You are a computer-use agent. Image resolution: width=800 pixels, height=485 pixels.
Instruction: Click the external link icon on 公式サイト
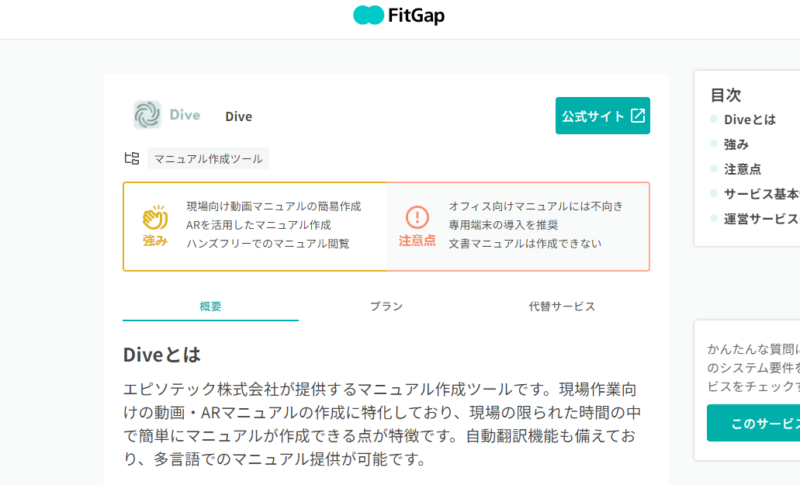[638, 116]
